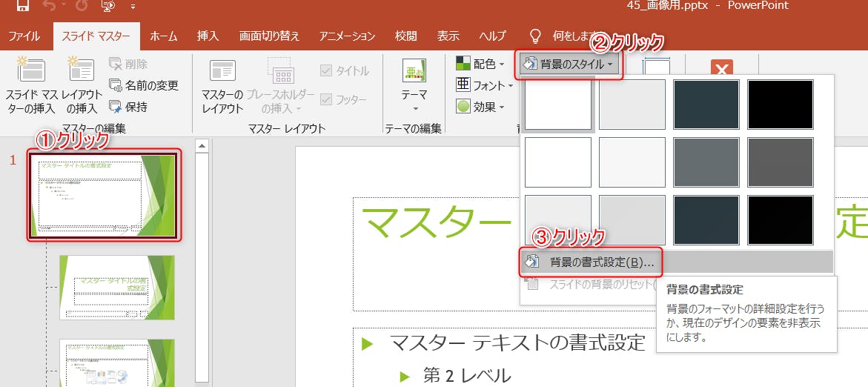Click the slide size icon beside 背景のスタイル
Screen dimensions: 868x387
pyautogui.click(x=656, y=64)
